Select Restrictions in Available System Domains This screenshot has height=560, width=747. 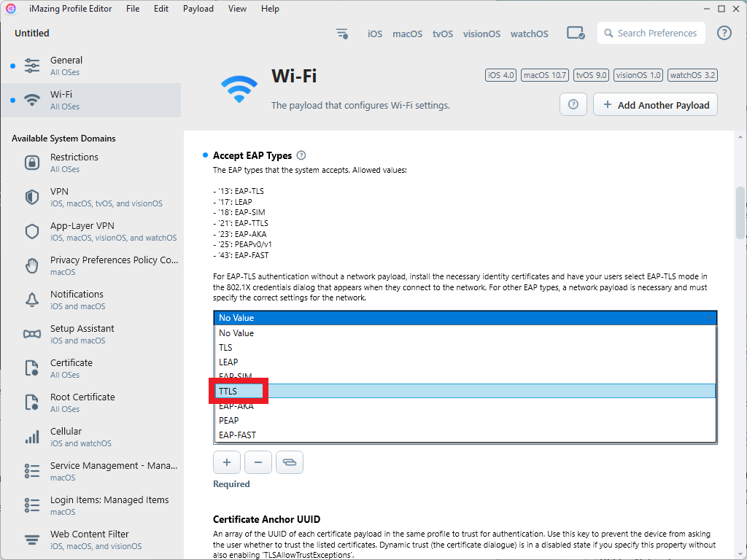(91, 163)
